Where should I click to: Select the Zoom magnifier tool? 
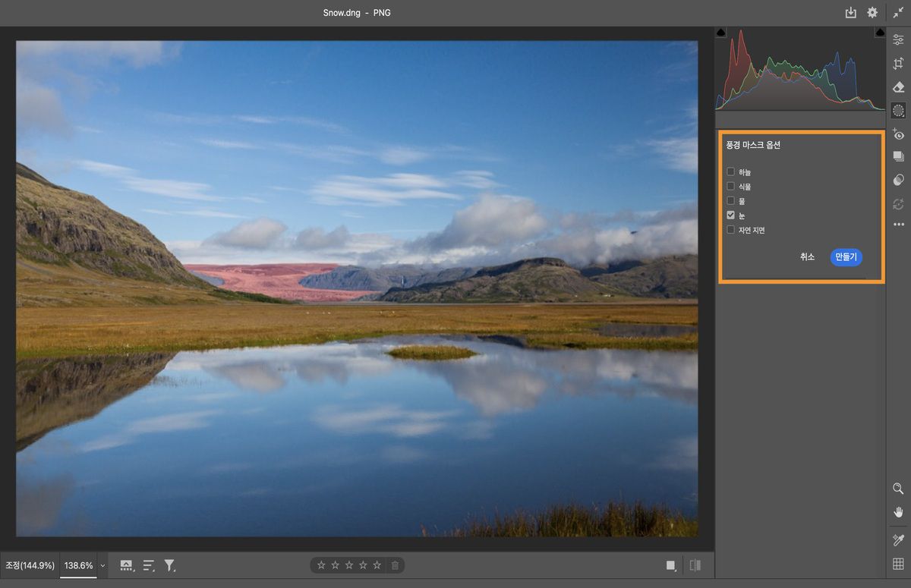898,489
